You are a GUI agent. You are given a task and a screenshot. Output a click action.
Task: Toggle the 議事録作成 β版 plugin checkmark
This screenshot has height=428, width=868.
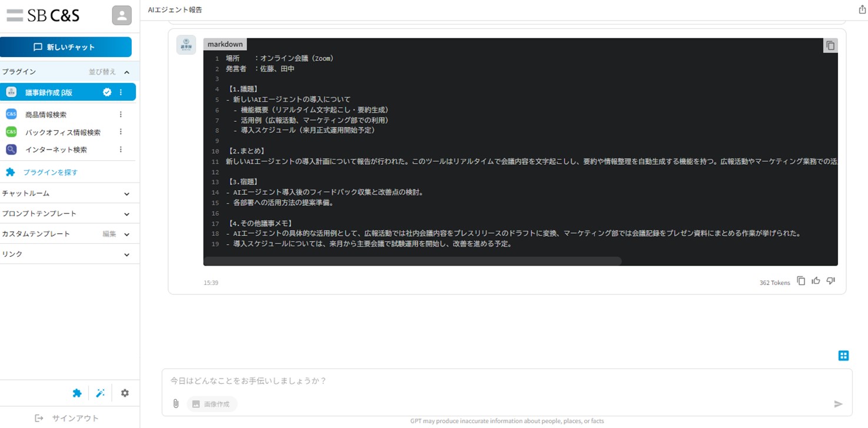[107, 92]
